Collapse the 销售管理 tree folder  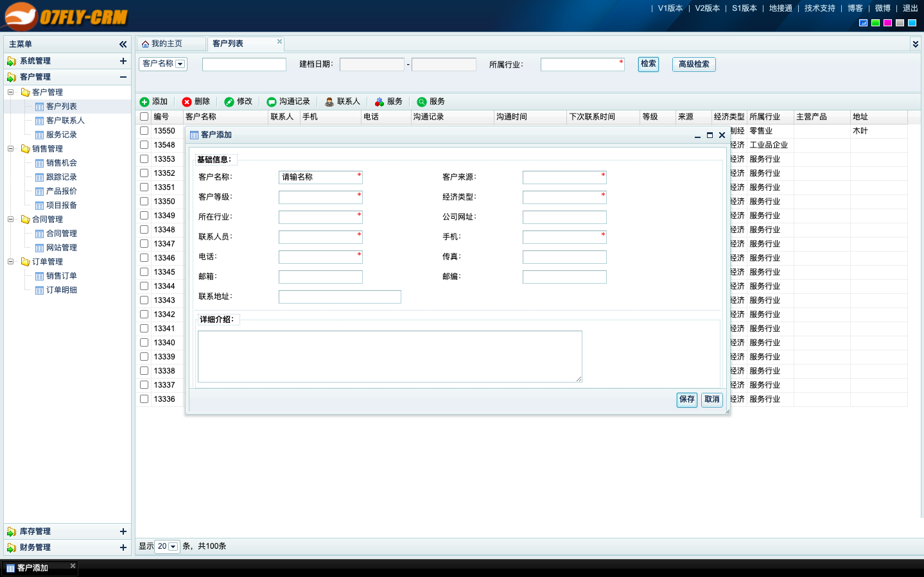tap(10, 149)
